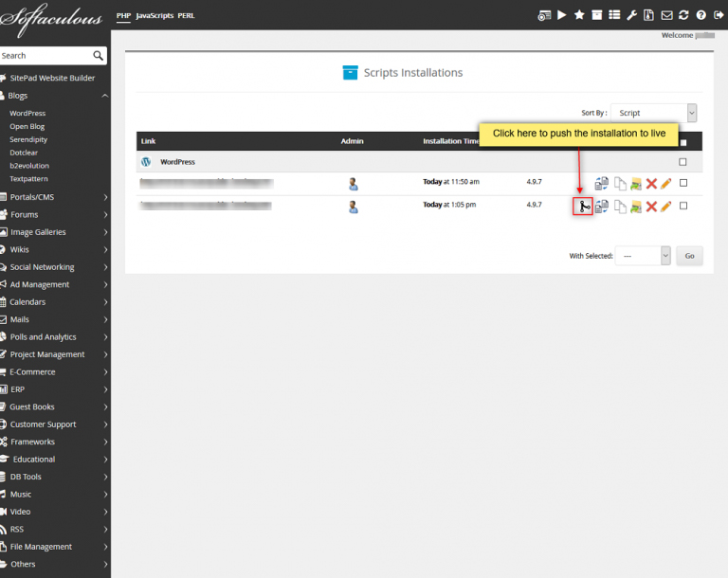The width and height of the screenshot is (728, 578).
Task: Open backups and restore zip icon
Action: [x=648, y=15]
